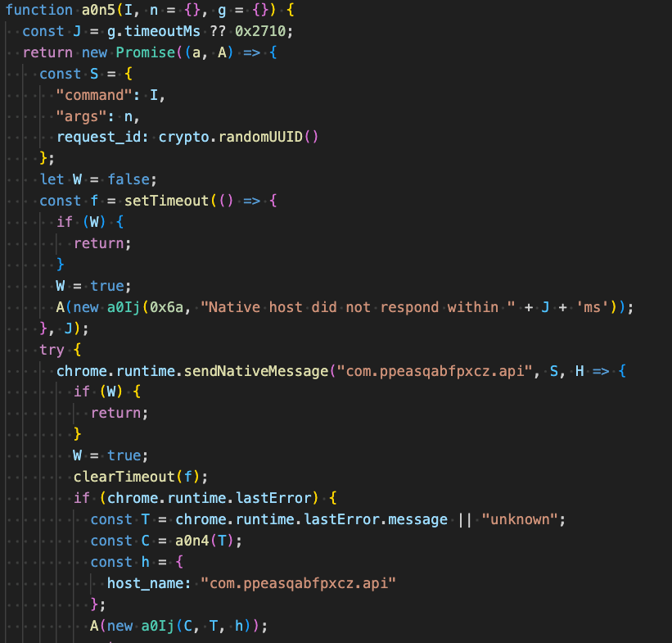Screen dimensions: 672x643
Task: Click the "unknown" string literal
Action: pos(520,519)
